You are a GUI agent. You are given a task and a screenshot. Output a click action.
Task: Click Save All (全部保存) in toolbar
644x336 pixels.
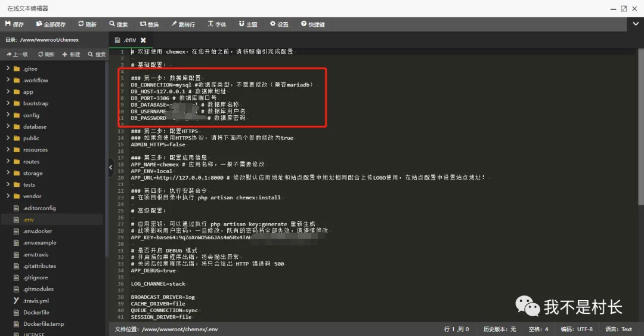tap(51, 24)
